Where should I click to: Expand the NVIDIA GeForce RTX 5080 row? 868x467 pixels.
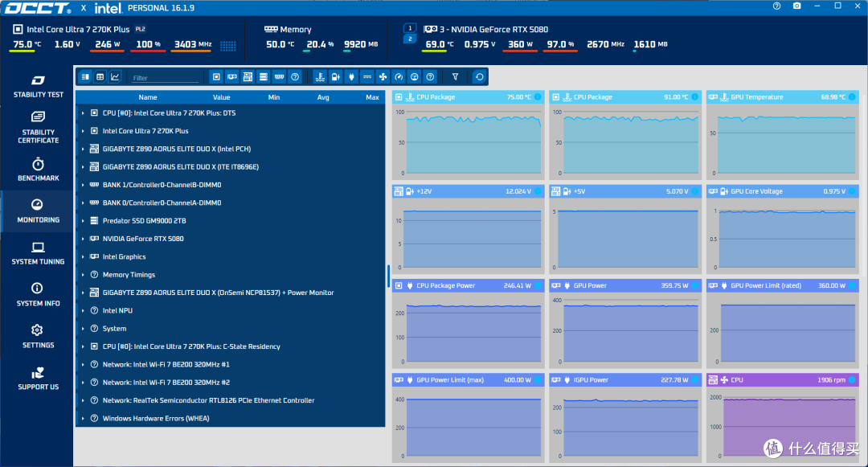point(83,239)
